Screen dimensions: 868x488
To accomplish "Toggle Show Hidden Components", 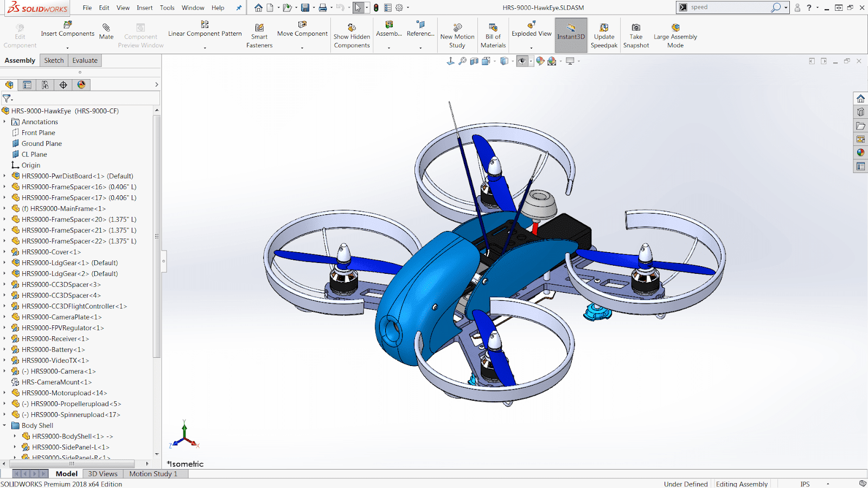I will click(x=352, y=34).
